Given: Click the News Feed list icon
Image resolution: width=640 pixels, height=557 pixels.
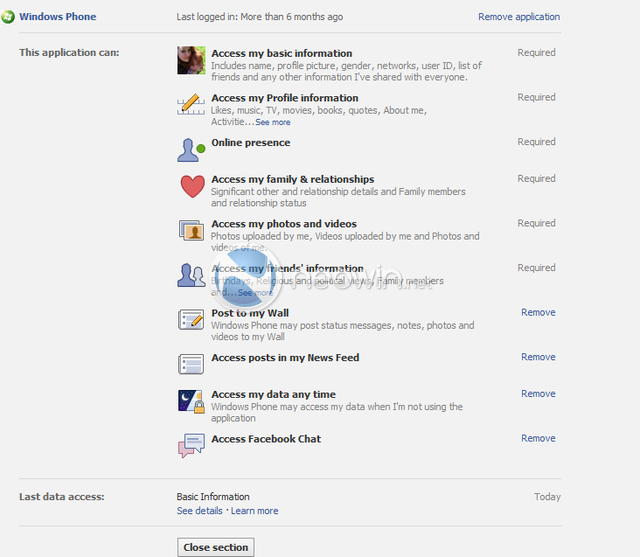Looking at the screenshot, I should coord(191,364).
